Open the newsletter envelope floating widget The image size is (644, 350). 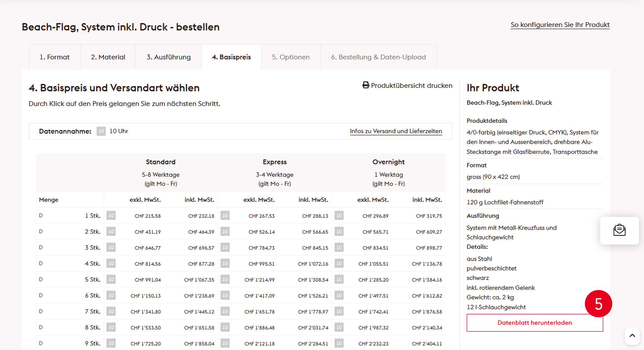619,230
